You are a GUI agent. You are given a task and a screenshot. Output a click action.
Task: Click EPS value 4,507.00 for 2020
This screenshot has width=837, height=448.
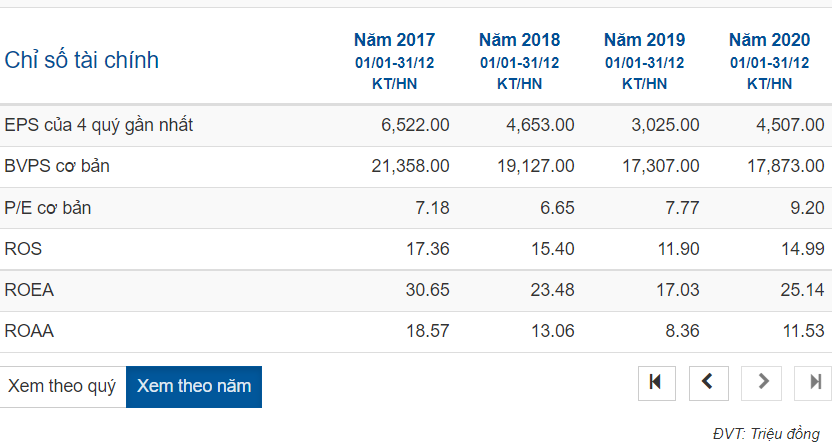pos(790,125)
